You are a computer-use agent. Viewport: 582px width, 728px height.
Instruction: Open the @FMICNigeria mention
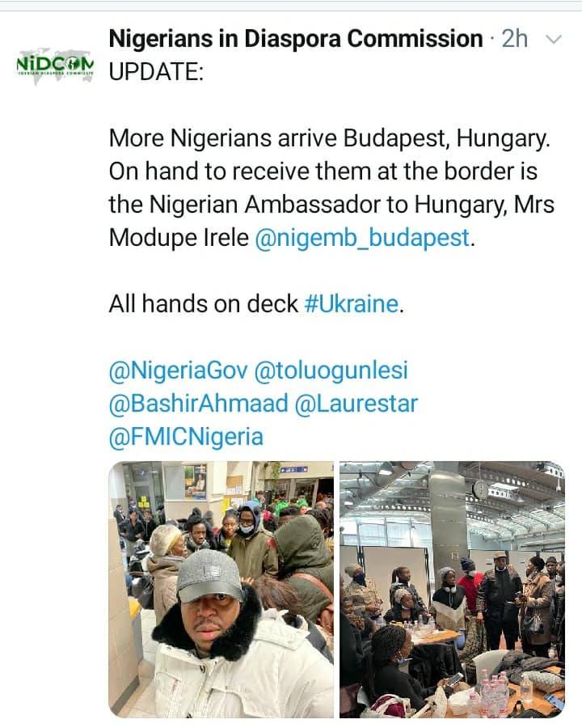point(186,437)
